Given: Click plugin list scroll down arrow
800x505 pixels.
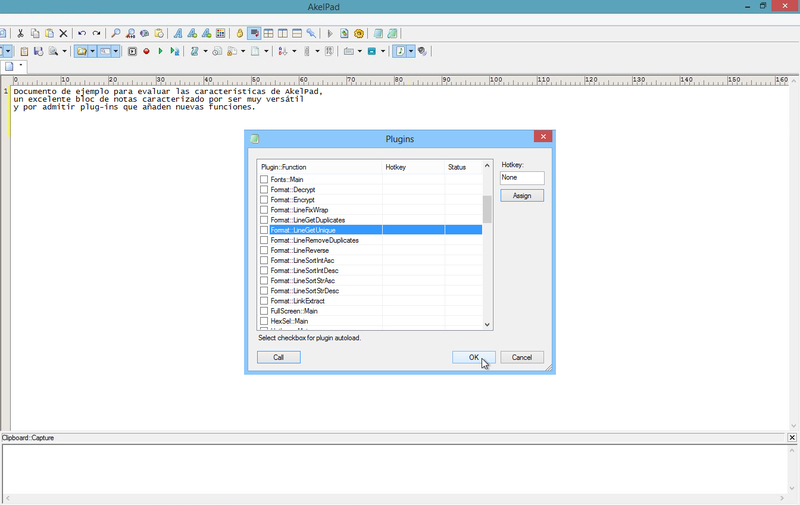Looking at the screenshot, I should 487,324.
